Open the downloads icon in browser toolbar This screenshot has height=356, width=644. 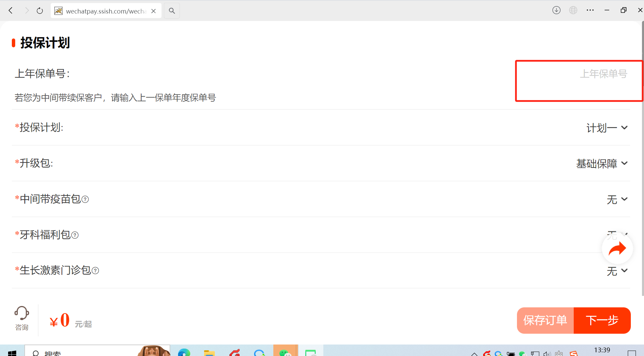point(556,10)
